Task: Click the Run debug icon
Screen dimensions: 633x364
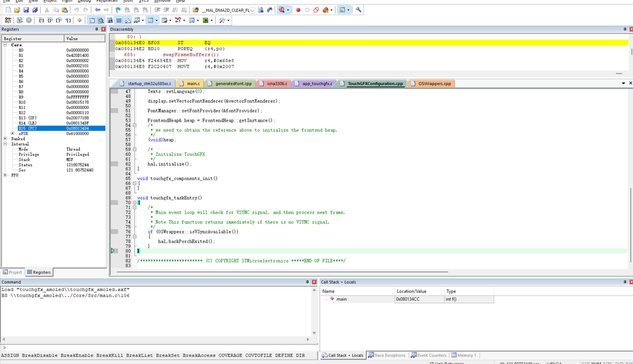Action: pos(20,20)
